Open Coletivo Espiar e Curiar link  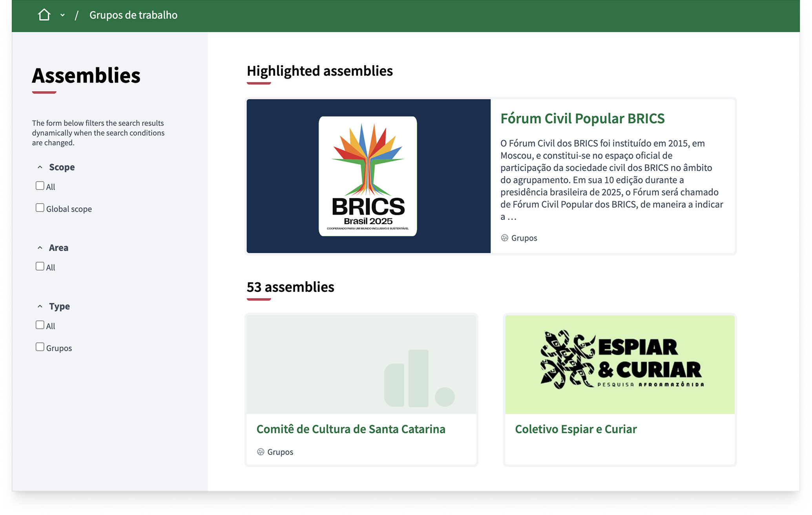[x=575, y=429]
